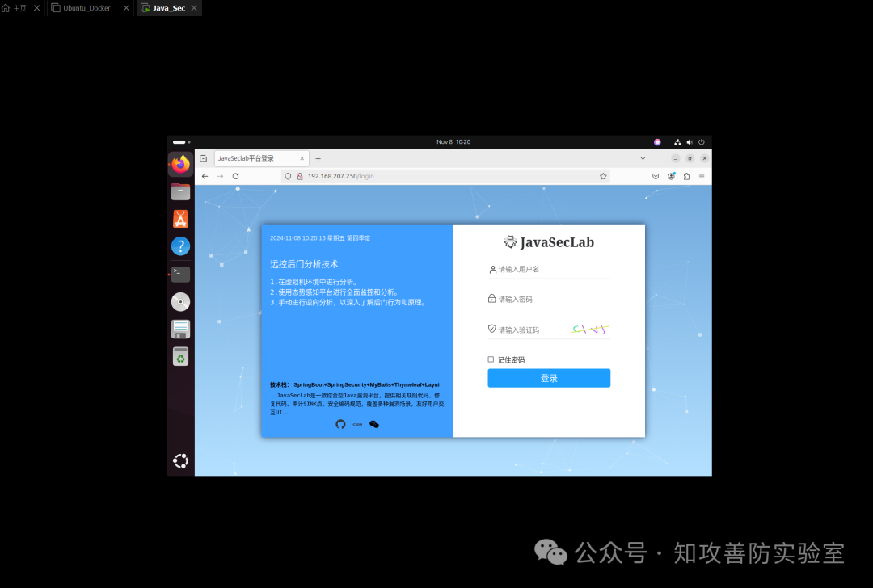Click the GitHub icon on the login card

point(341,425)
